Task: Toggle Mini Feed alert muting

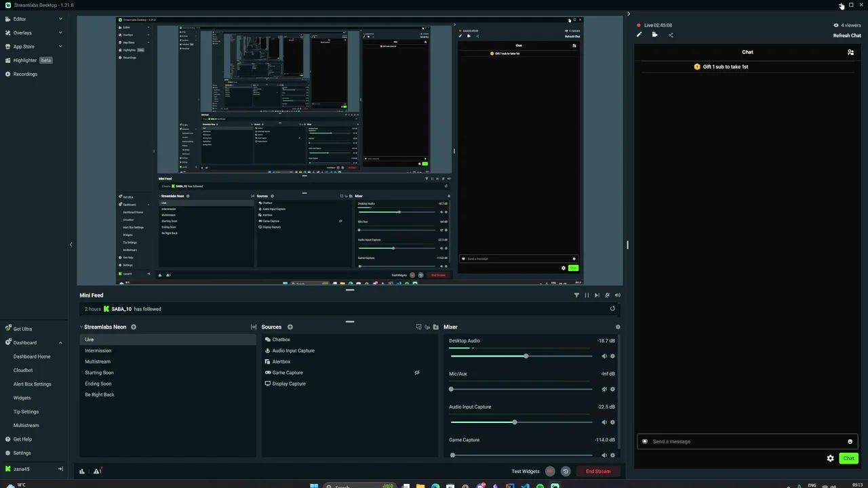Action: [607, 296]
